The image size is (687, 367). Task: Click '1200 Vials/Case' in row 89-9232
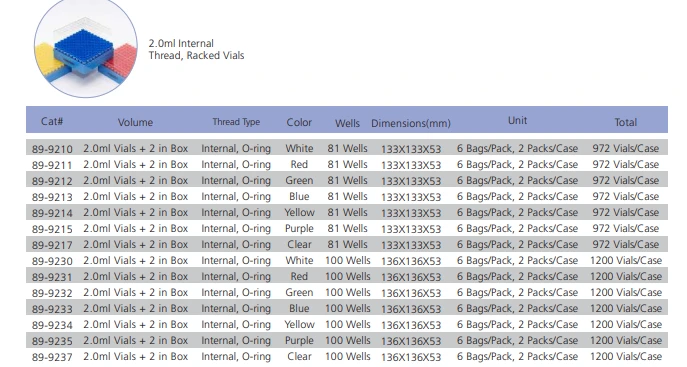click(x=626, y=292)
